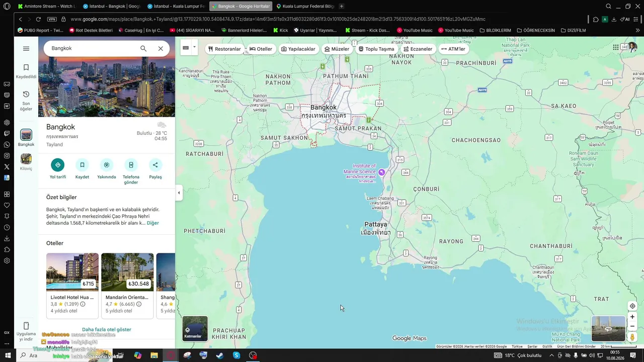This screenshot has width=644, height=362.
Task: Open the AI assistant in toolbar
Action: pyautogui.click(x=625, y=19)
